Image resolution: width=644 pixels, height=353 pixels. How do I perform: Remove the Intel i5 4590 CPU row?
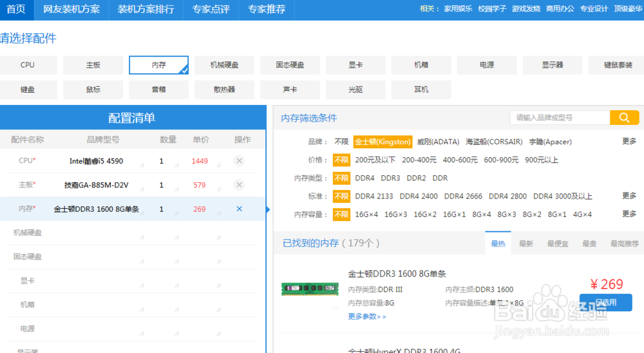coord(239,160)
